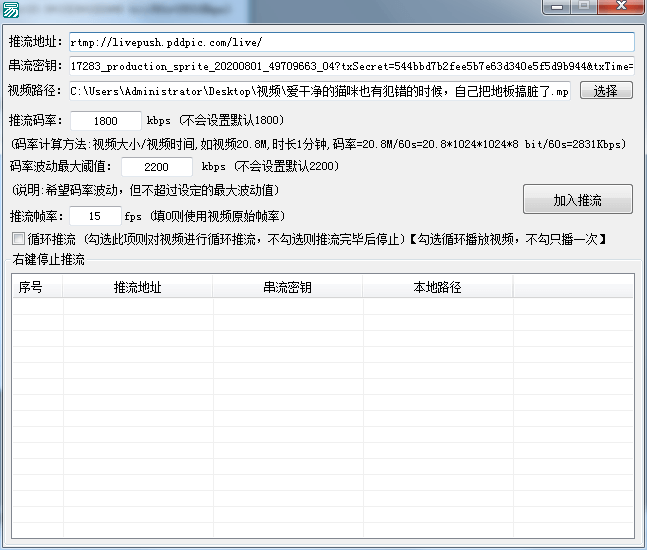Click the 码率计算方法 explanation text

click(318, 144)
